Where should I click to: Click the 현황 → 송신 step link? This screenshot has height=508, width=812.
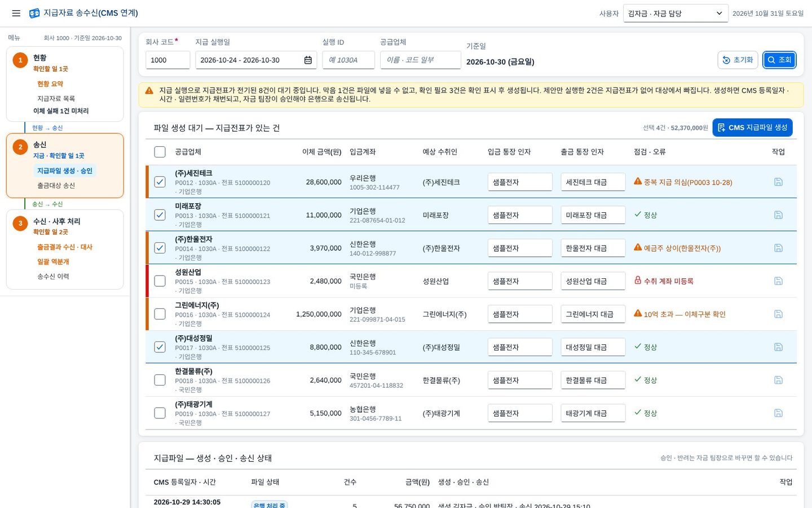(47, 128)
